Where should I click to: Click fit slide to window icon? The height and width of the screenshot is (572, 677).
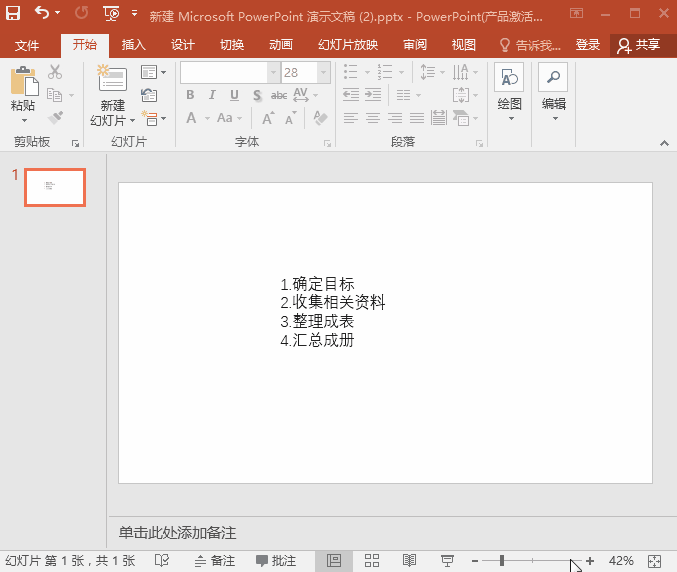[655, 561]
